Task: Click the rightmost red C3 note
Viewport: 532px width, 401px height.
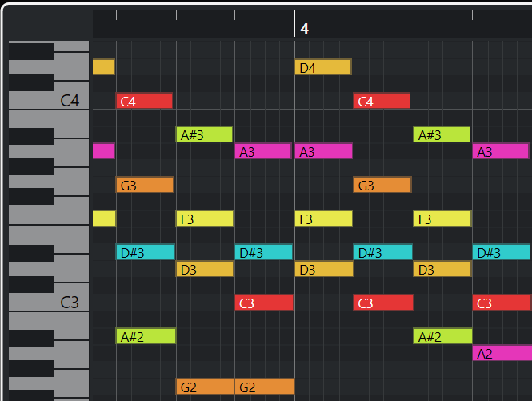Action: (x=502, y=303)
